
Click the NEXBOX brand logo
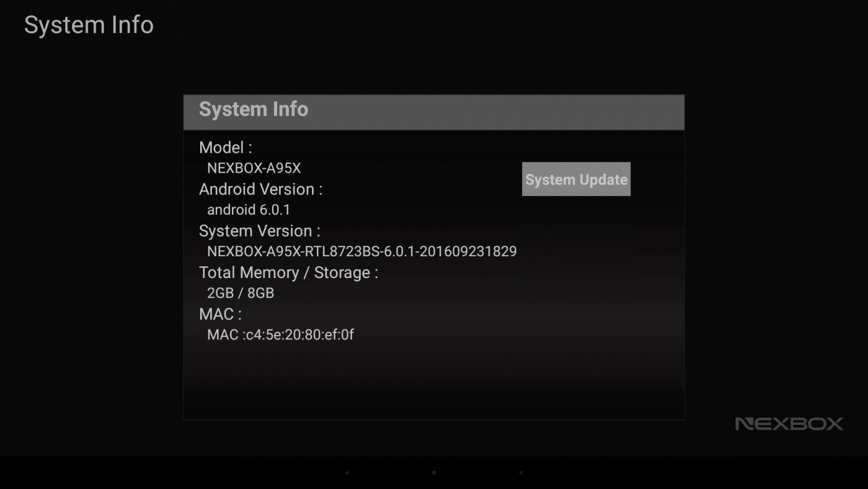coord(789,424)
